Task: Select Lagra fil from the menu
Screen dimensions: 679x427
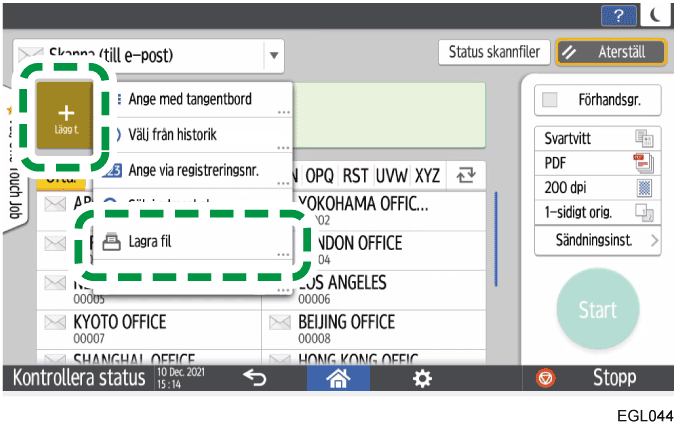Action: click(188, 243)
